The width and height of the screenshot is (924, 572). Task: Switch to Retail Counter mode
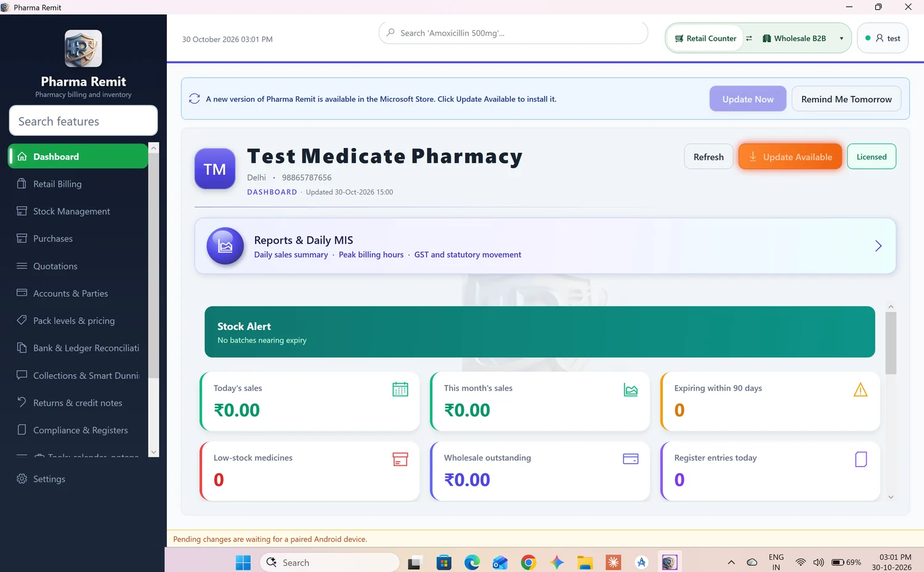click(x=706, y=38)
